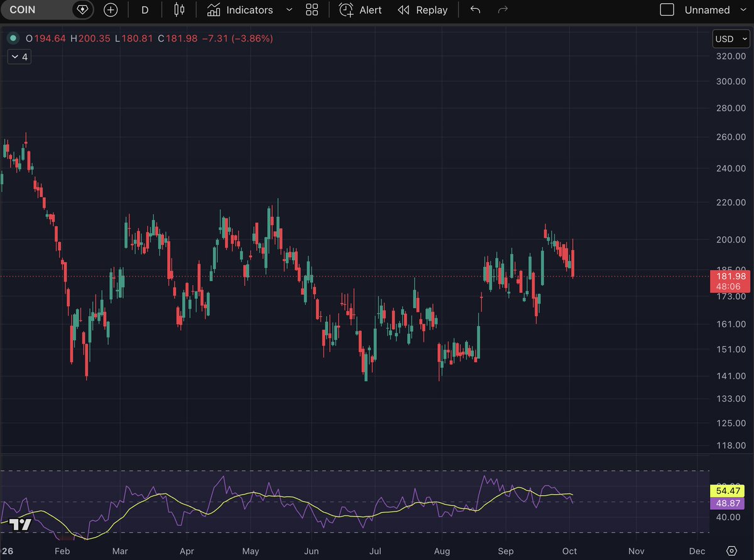Click the green market status dot
Screen dimensions: 754x560
12,38
